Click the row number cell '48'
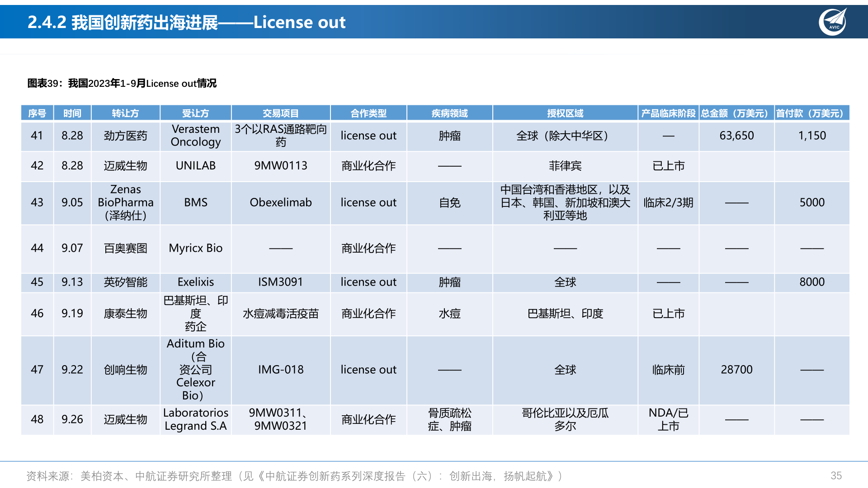The width and height of the screenshot is (868, 488). (37, 419)
